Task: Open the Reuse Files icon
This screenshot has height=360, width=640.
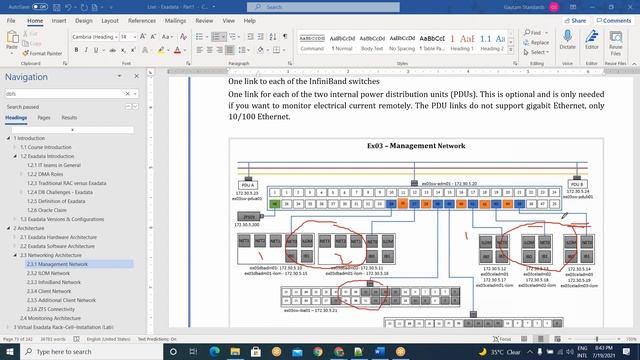Action: tap(616, 42)
